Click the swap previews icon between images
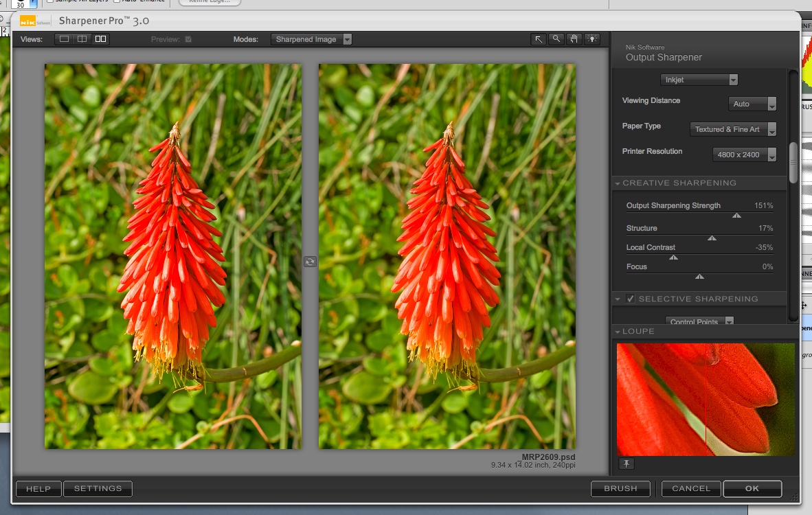Screen dimensions: 812x515 point(310,262)
